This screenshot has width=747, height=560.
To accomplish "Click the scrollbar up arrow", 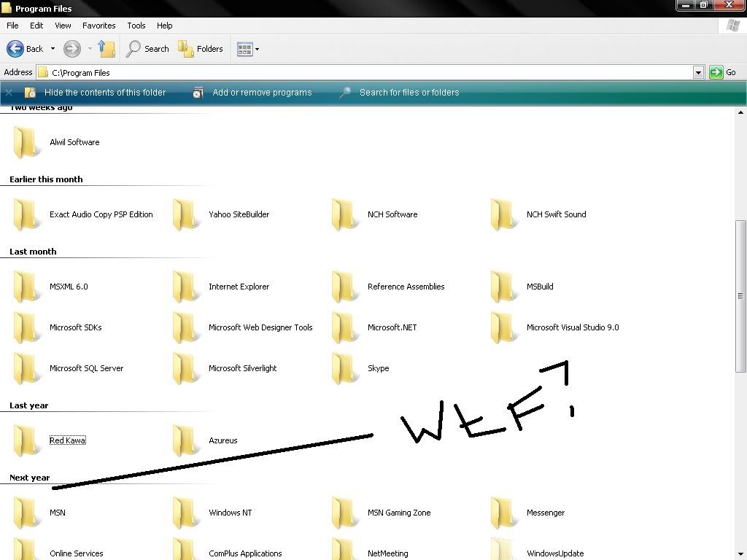I will point(740,112).
